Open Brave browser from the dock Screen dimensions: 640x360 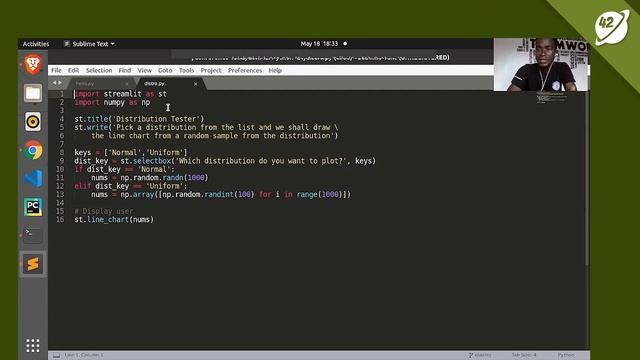tap(33, 64)
